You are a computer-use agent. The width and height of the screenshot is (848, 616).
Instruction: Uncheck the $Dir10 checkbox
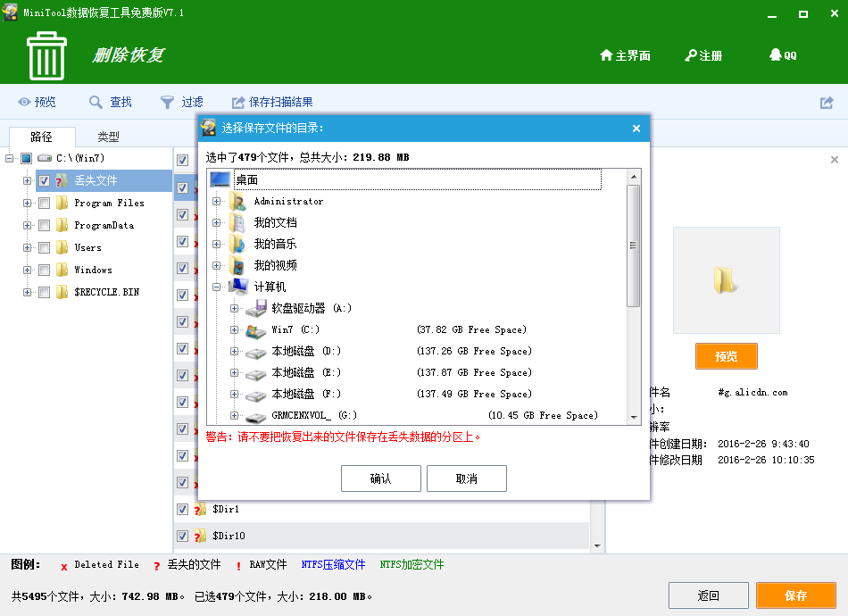point(182,536)
